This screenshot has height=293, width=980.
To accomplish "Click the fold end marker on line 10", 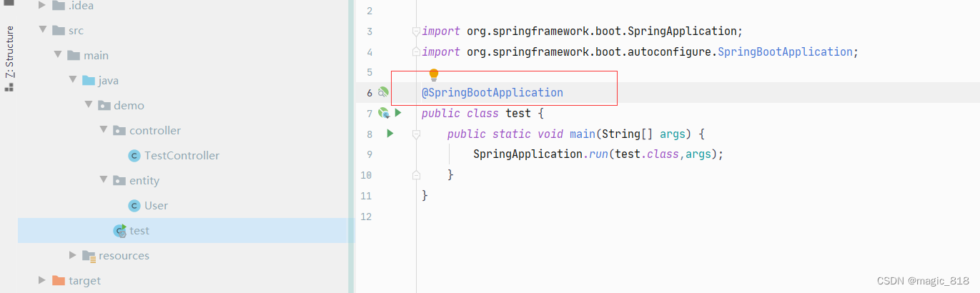I will (416, 174).
